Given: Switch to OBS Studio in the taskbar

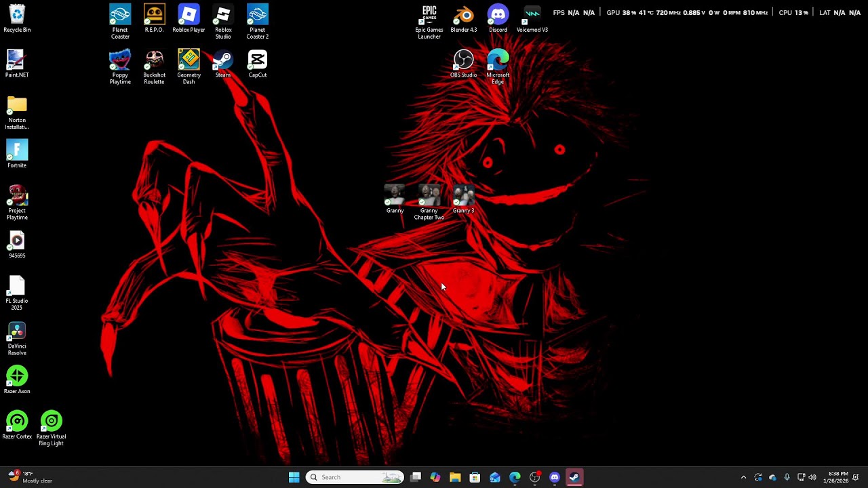Looking at the screenshot, I should [534, 477].
